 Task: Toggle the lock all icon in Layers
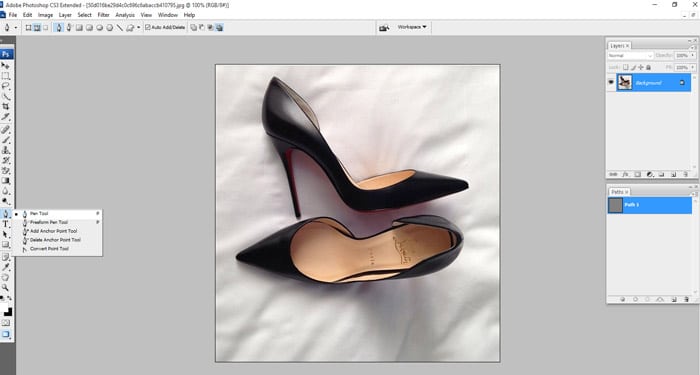(x=649, y=67)
